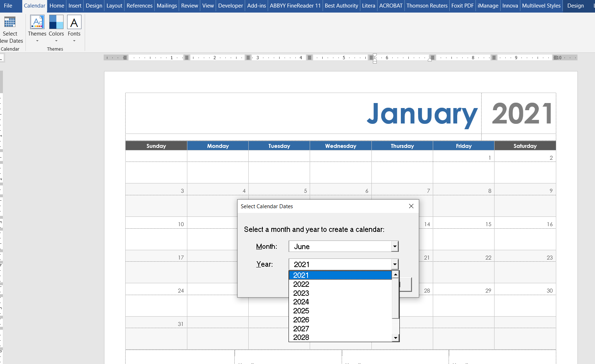
Task: Switch to the Developer tab
Action: click(230, 6)
